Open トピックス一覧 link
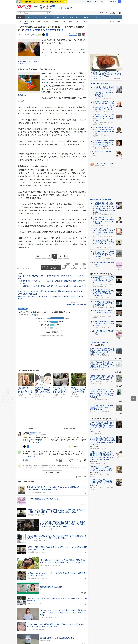The width and height of the screenshot is (138, 644). tap(115, 21)
